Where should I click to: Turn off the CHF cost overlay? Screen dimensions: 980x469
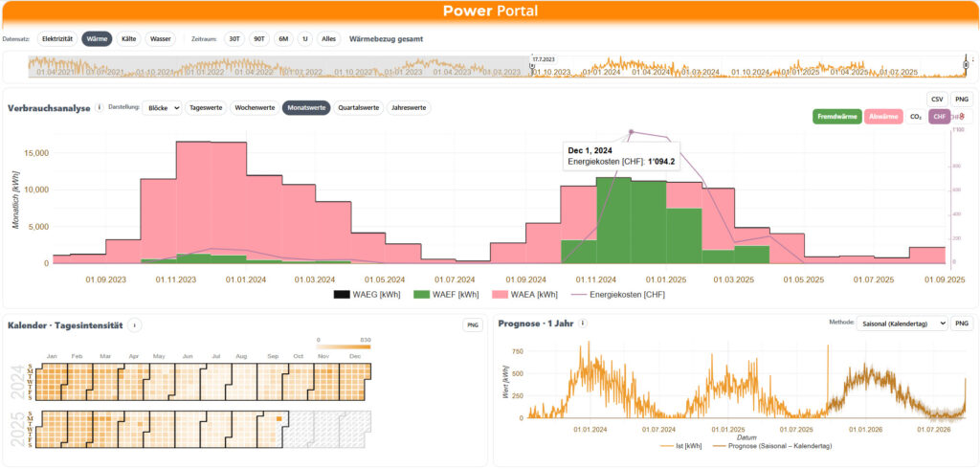coord(940,117)
